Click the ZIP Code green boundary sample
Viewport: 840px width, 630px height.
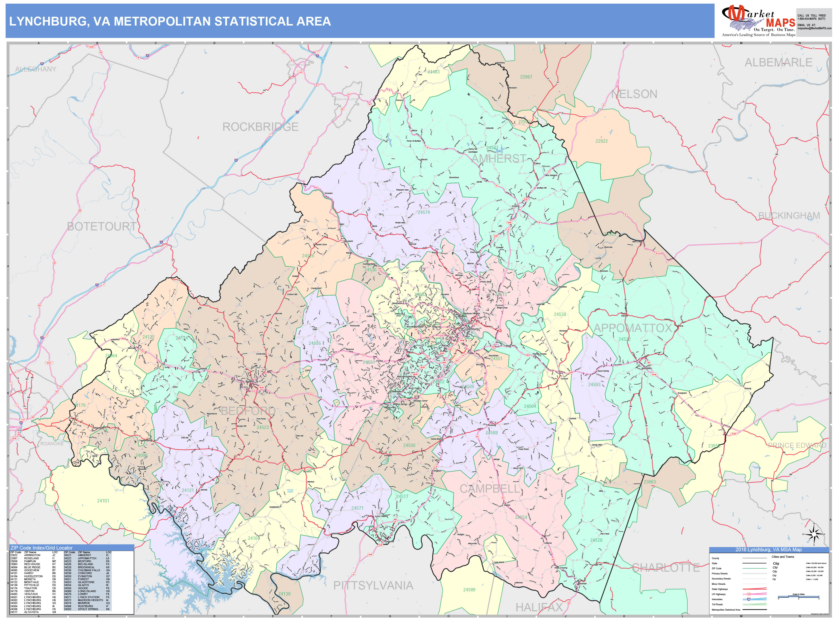point(754,569)
